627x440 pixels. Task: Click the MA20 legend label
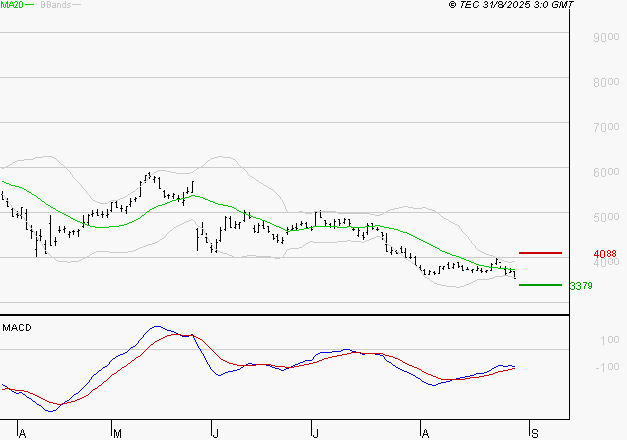12,5
